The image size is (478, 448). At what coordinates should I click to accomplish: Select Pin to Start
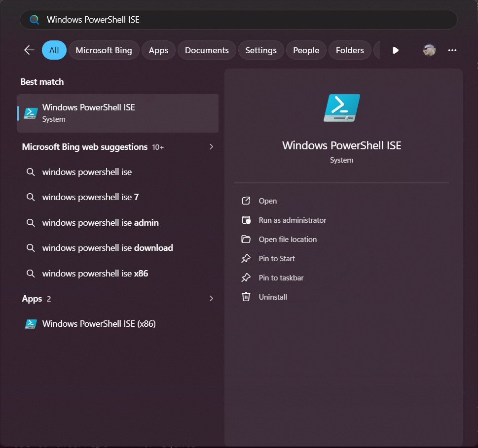pyautogui.click(x=277, y=259)
